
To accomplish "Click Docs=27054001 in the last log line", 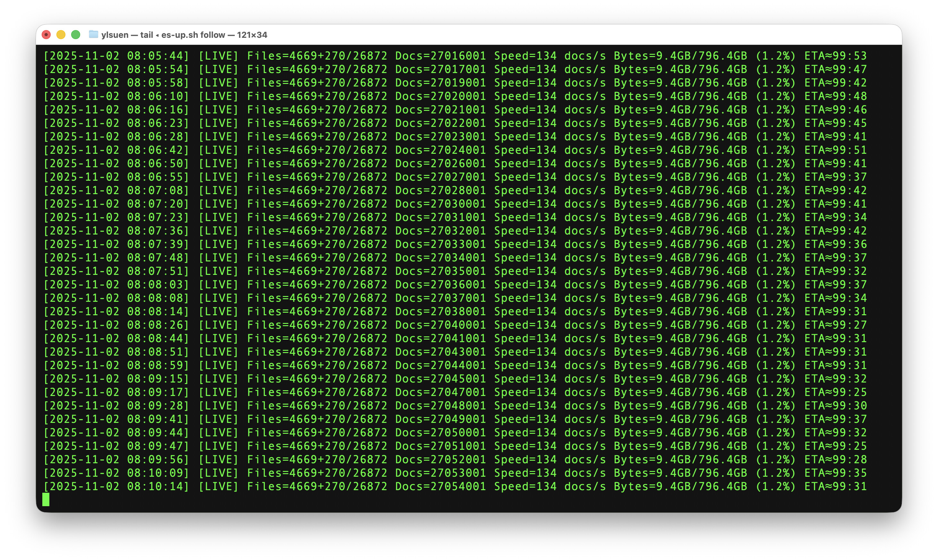I will pyautogui.click(x=440, y=486).
